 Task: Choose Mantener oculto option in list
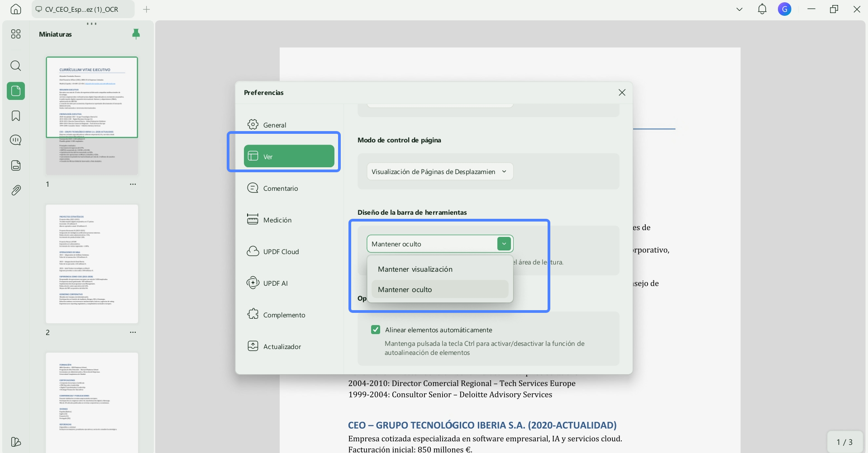point(440,289)
